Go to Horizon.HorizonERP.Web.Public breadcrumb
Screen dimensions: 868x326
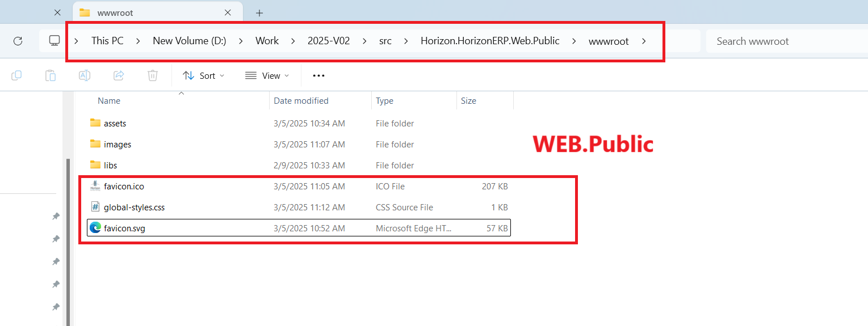tap(490, 41)
